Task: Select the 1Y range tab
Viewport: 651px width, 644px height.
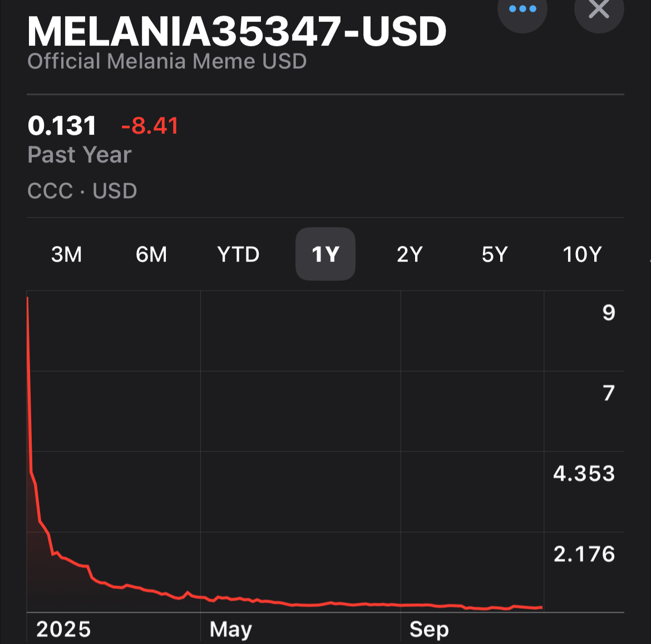Action: pyautogui.click(x=325, y=254)
